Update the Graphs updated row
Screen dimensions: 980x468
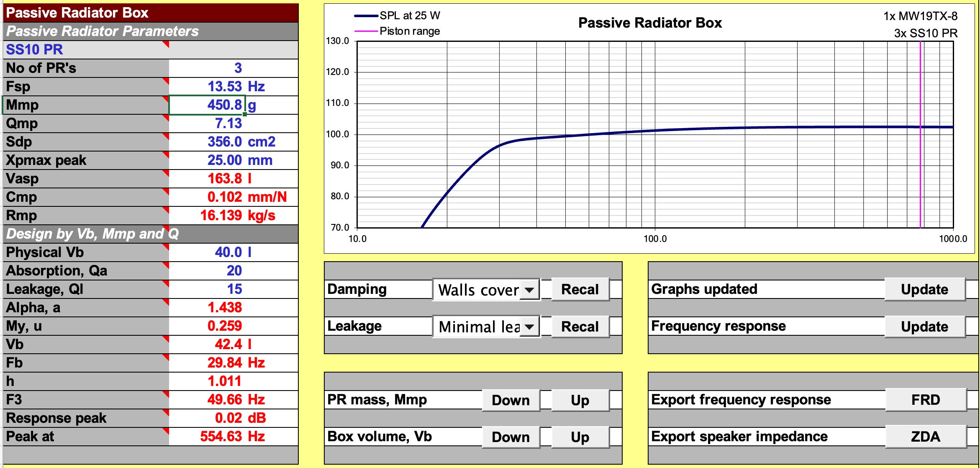[925, 289]
